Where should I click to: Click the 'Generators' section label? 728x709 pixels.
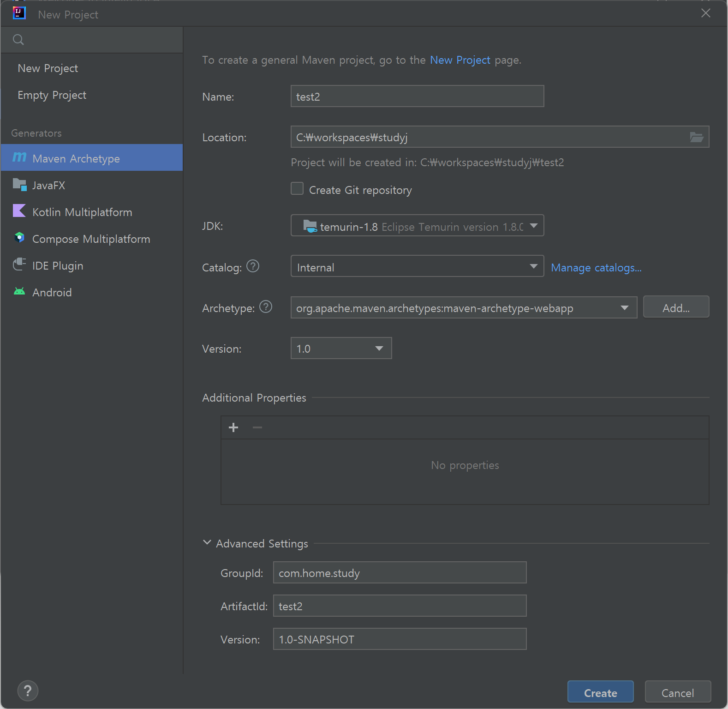pyautogui.click(x=36, y=133)
